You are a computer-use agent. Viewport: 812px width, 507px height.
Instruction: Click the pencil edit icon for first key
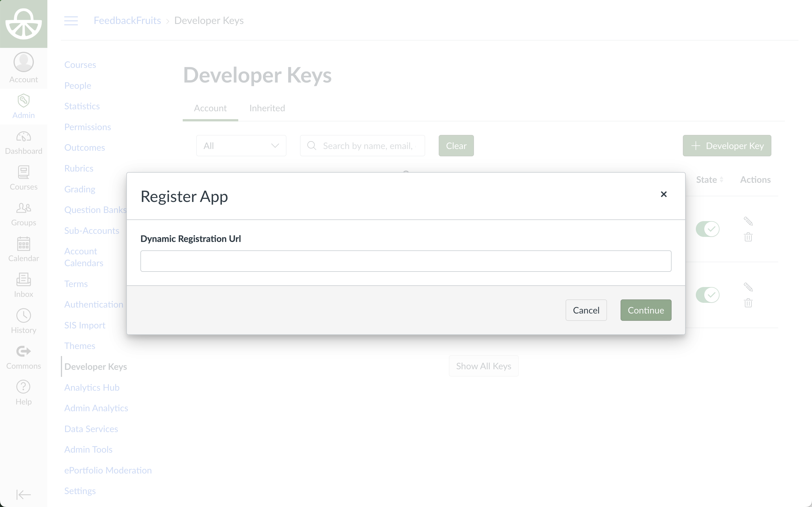(748, 221)
